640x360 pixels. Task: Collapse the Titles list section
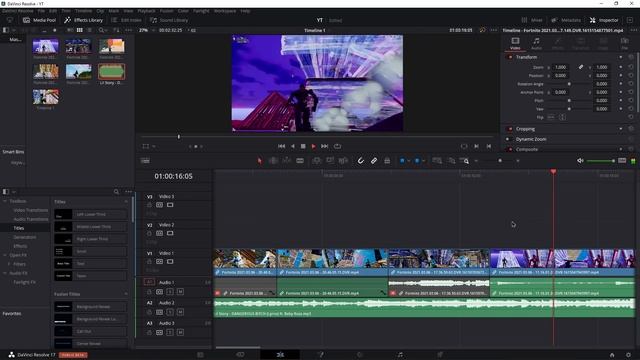(x=125, y=202)
